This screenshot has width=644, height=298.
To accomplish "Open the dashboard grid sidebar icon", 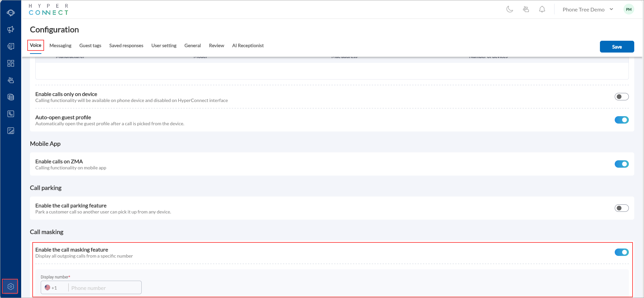I will tap(11, 63).
